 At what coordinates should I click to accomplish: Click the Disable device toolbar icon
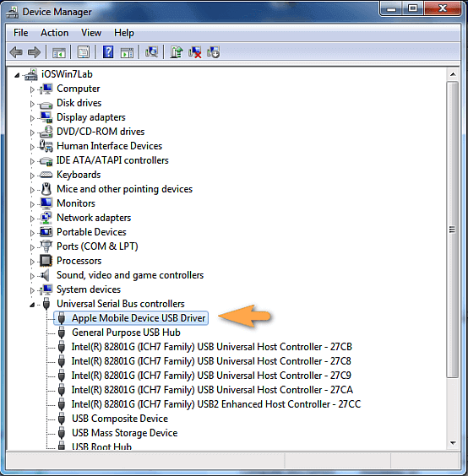click(x=213, y=52)
